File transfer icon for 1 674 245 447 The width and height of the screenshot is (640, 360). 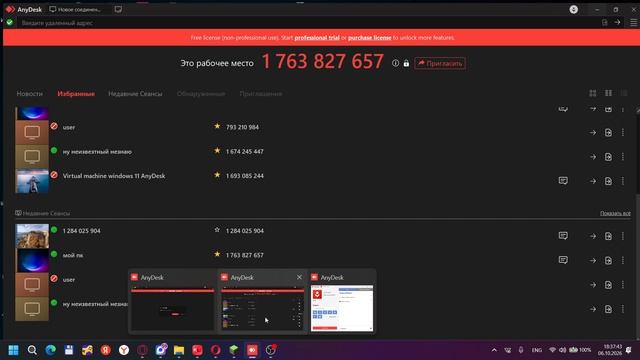tap(608, 157)
